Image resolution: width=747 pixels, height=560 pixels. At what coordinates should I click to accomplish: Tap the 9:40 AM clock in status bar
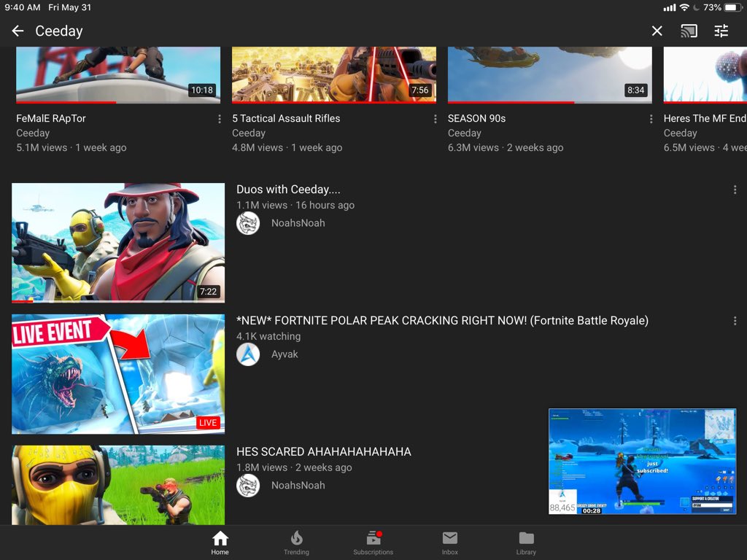pos(22,7)
